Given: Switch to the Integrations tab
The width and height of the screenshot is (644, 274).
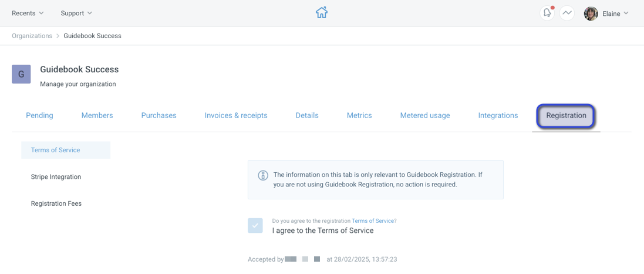Looking at the screenshot, I should tap(498, 116).
